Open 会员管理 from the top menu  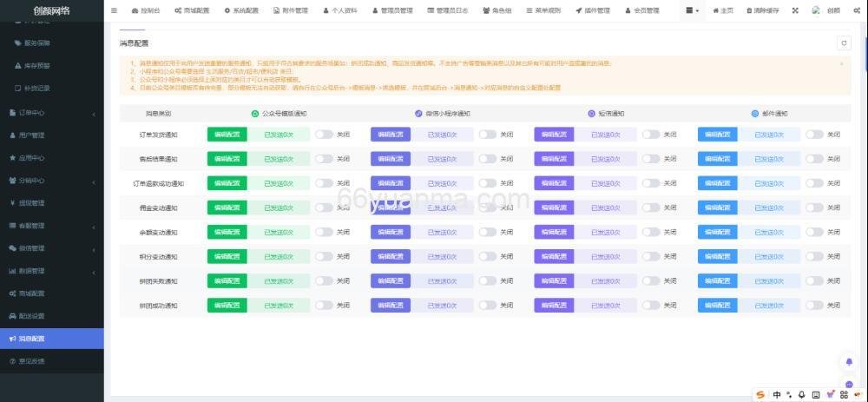pos(641,10)
